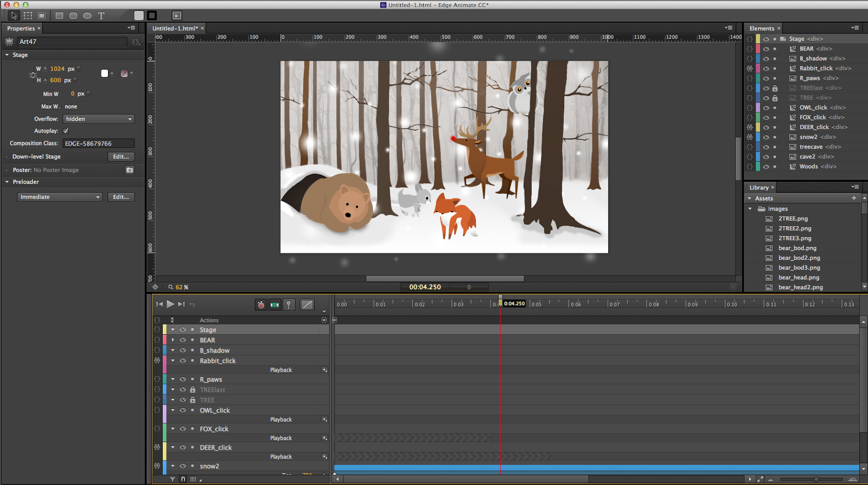Expand the BEAR layer in the timeline
The height and width of the screenshot is (485, 868).
173,340
